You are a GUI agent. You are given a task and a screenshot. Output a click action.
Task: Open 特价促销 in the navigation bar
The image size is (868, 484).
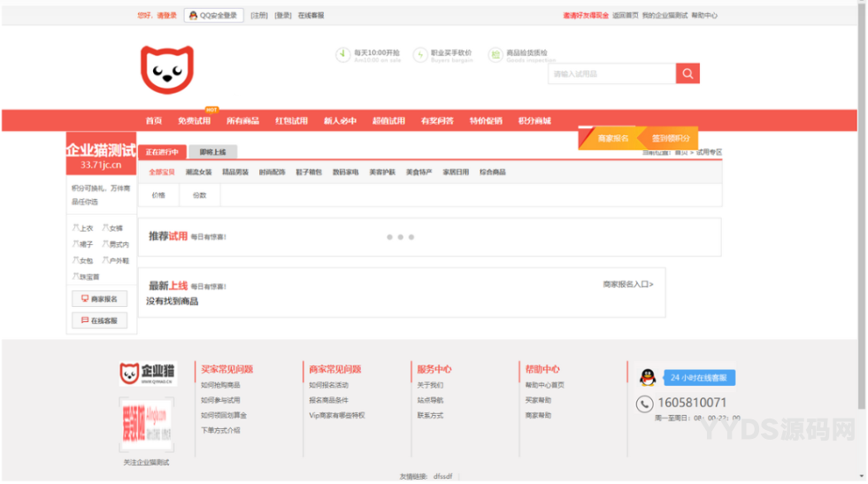coord(486,120)
